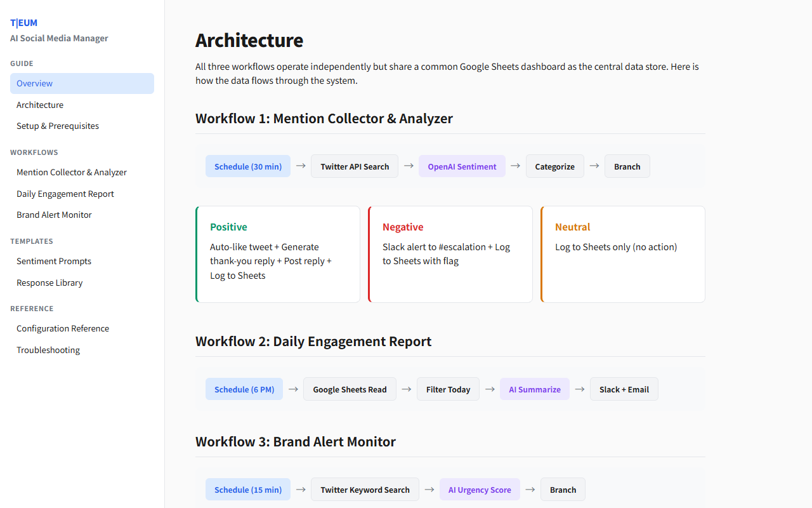The image size is (812, 508).
Task: Select Mention Collector & Analyzer workflow
Action: pyautogui.click(x=71, y=172)
